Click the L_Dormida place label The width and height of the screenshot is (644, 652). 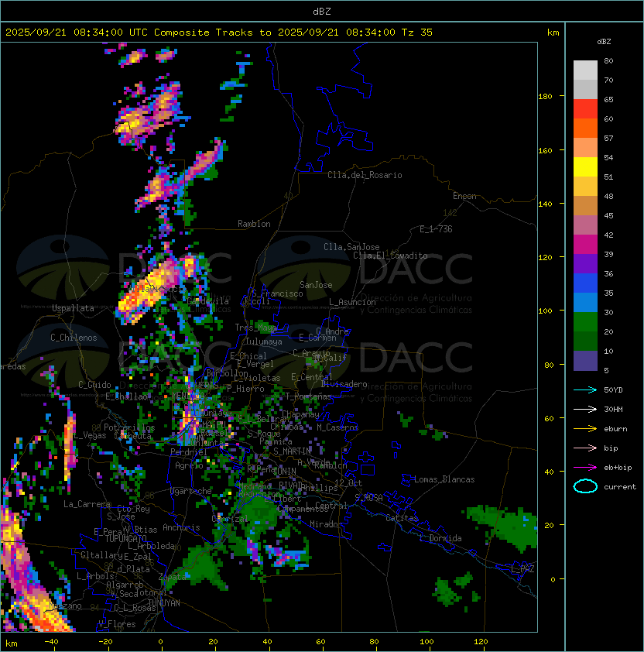pos(440,538)
